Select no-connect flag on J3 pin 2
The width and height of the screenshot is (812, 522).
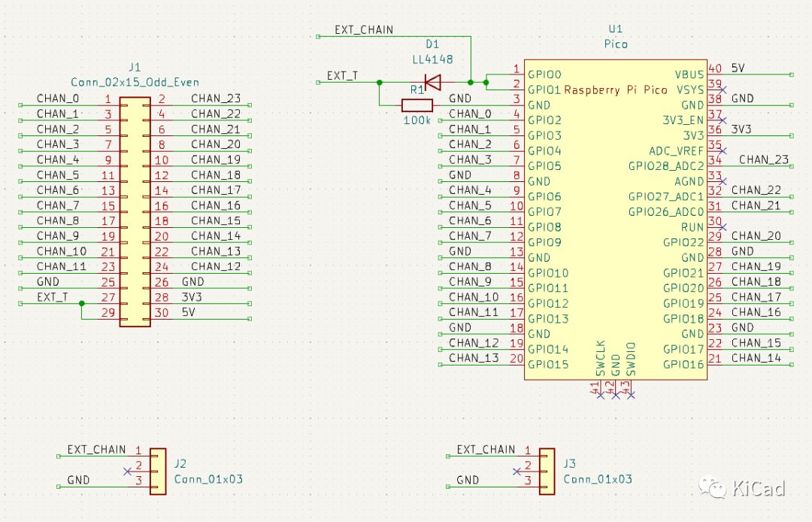[517, 472]
